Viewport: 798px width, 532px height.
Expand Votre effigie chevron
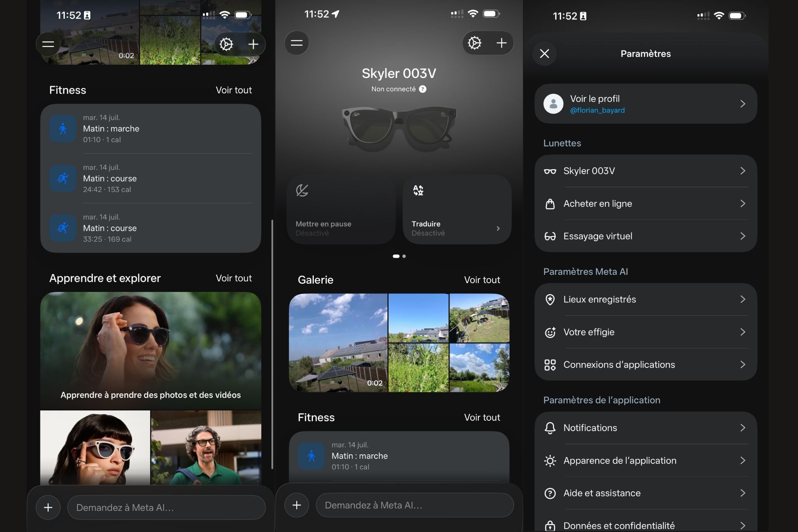point(743,332)
